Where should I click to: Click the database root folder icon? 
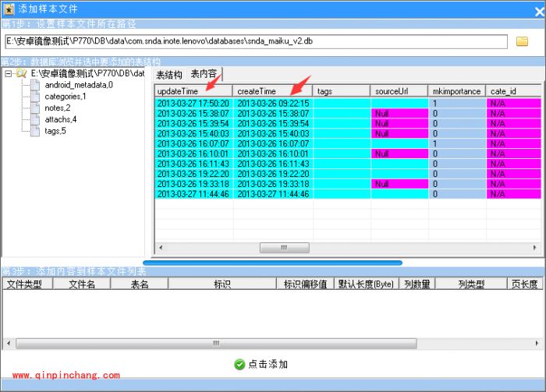tap(21, 74)
